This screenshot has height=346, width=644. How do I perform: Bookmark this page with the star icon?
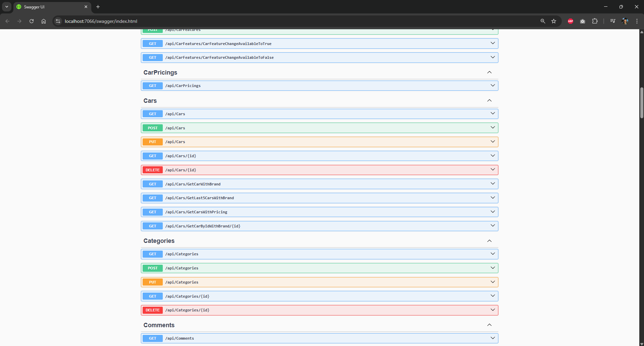554,21
